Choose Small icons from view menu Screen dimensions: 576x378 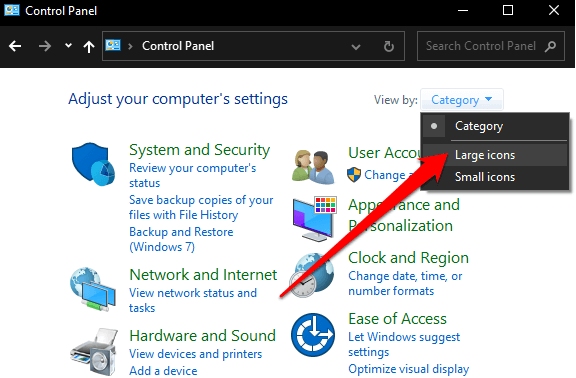click(495, 177)
